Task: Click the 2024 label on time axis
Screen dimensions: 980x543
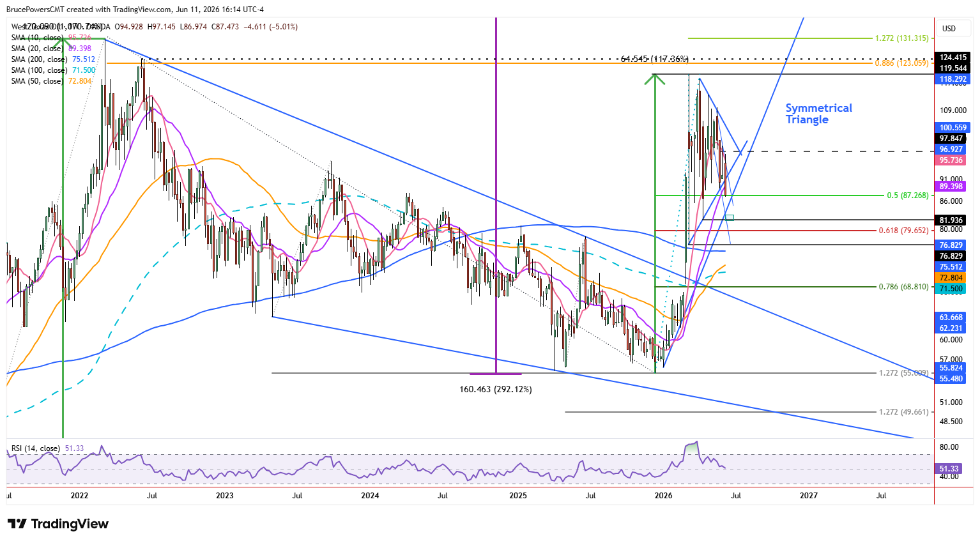Action: point(370,496)
